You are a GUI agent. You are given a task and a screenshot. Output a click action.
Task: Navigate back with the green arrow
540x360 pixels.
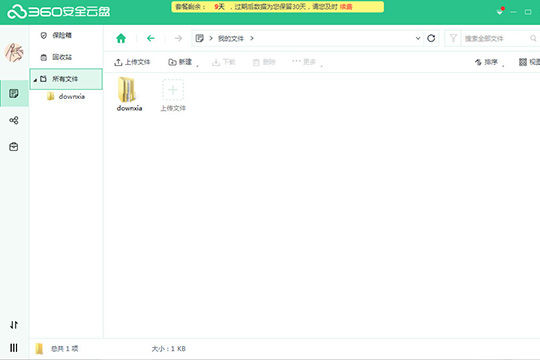tap(151, 38)
